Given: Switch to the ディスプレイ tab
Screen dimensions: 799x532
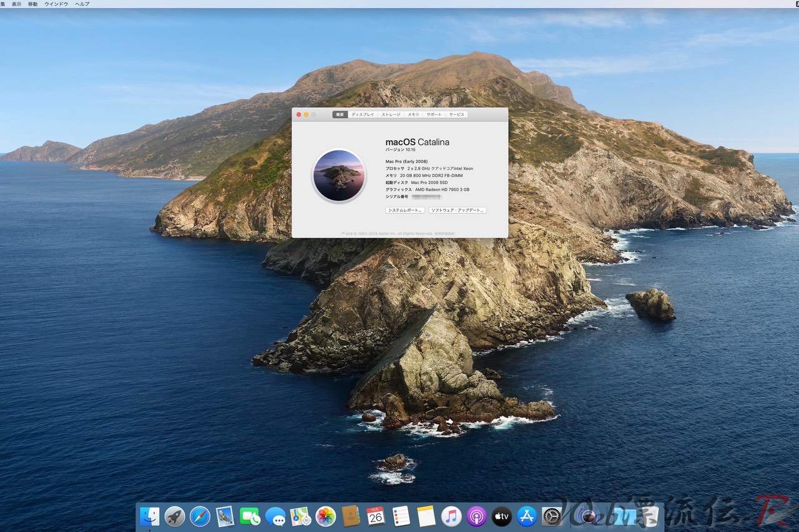Looking at the screenshot, I should (x=362, y=114).
